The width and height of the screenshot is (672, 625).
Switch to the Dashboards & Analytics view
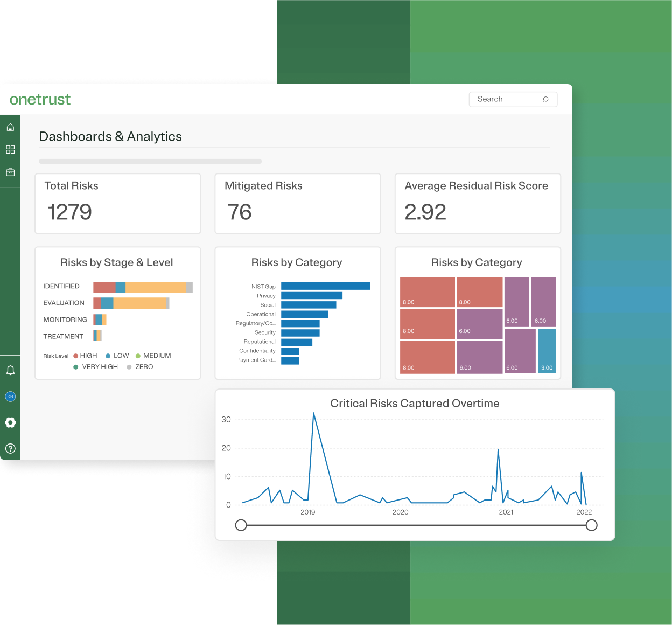[x=110, y=136]
